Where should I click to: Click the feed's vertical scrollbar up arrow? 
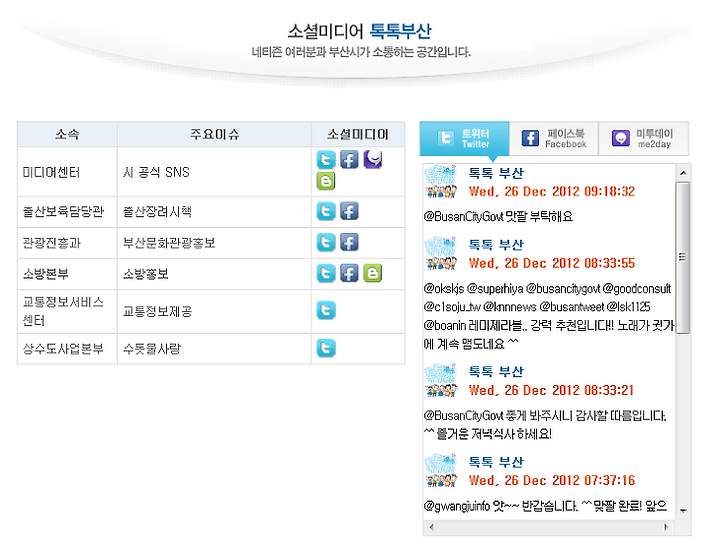[683, 173]
